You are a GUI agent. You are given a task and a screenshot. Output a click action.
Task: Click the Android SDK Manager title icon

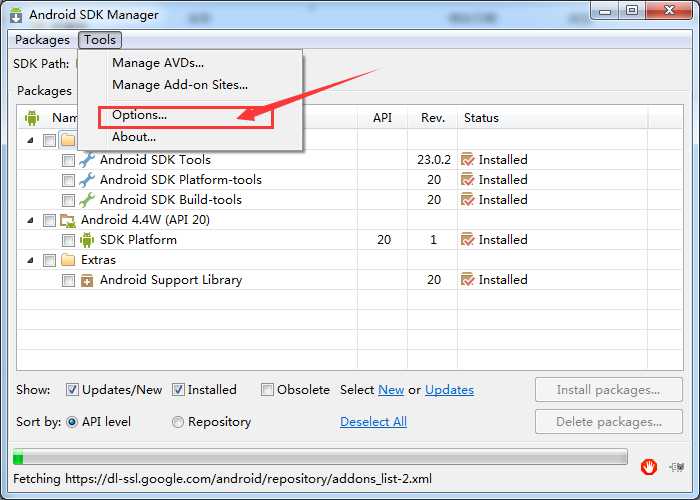point(16,15)
